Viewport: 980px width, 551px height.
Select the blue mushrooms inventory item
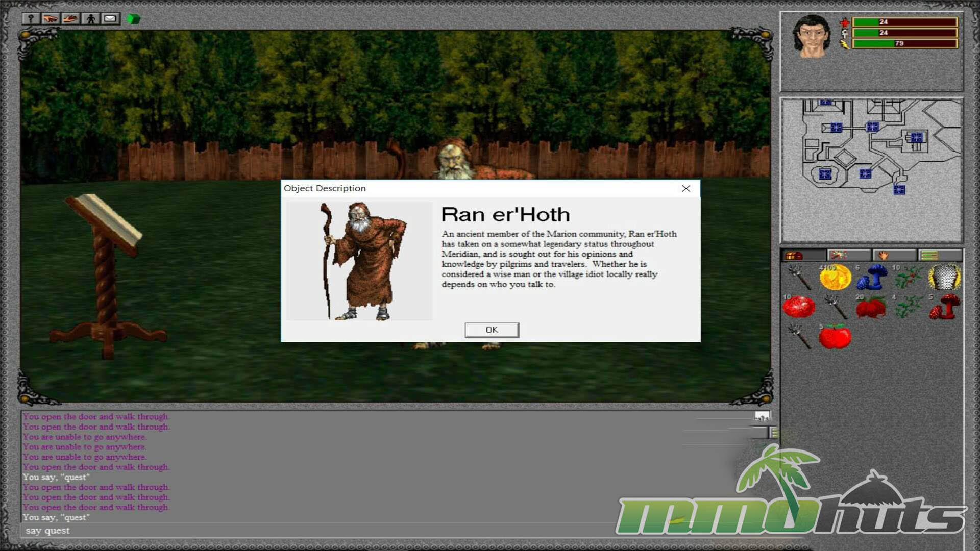coord(872,278)
